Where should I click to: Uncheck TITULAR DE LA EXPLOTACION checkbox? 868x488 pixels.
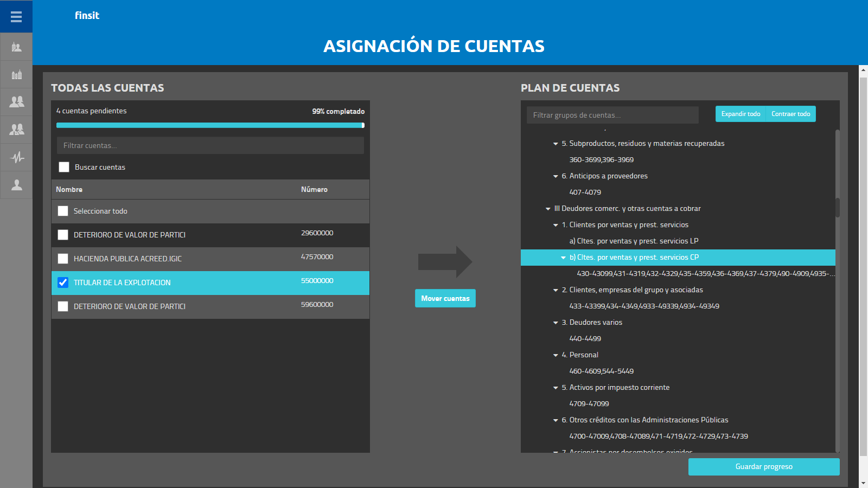pos(63,282)
